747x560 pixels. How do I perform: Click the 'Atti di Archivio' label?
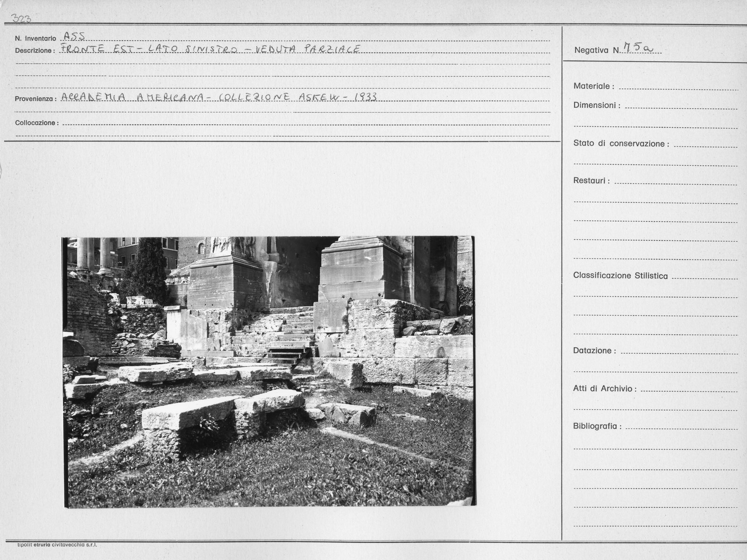coord(605,389)
